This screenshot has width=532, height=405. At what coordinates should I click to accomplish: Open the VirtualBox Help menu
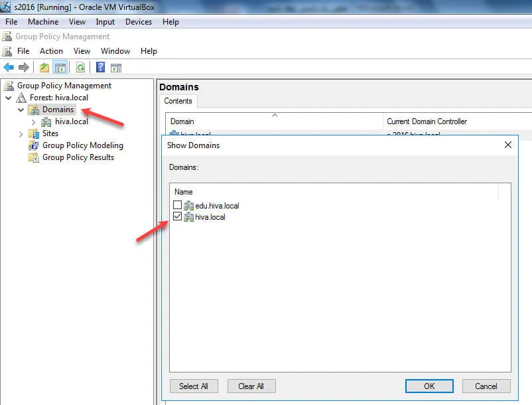[x=170, y=22]
